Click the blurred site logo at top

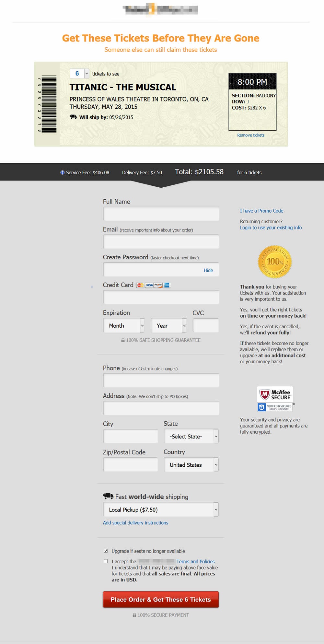(x=161, y=9)
